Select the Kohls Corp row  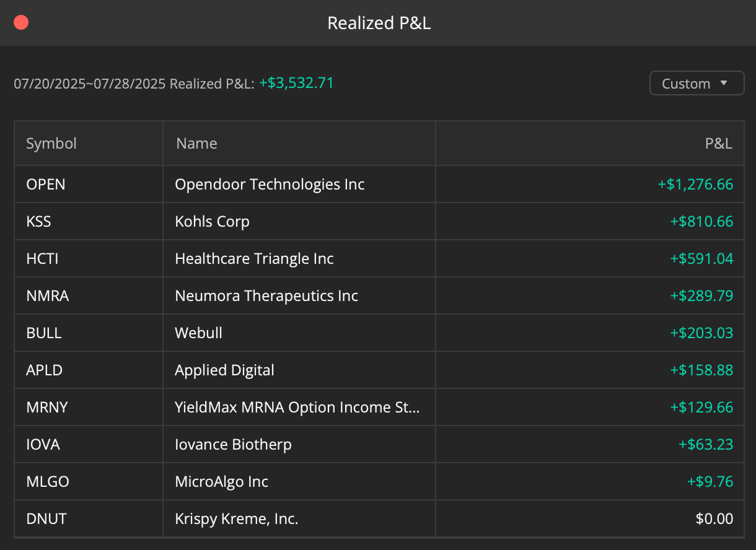pyautogui.click(x=379, y=221)
